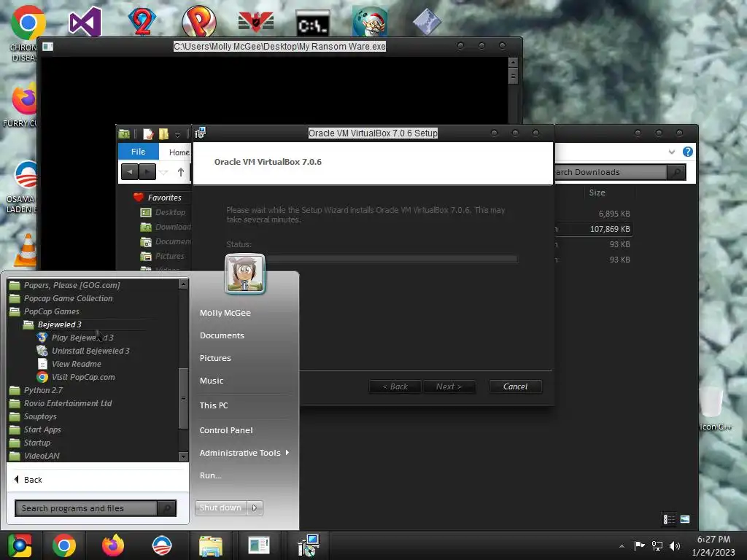Launch Firefox from the taskbar
This screenshot has height=560, width=747.
[113, 545]
